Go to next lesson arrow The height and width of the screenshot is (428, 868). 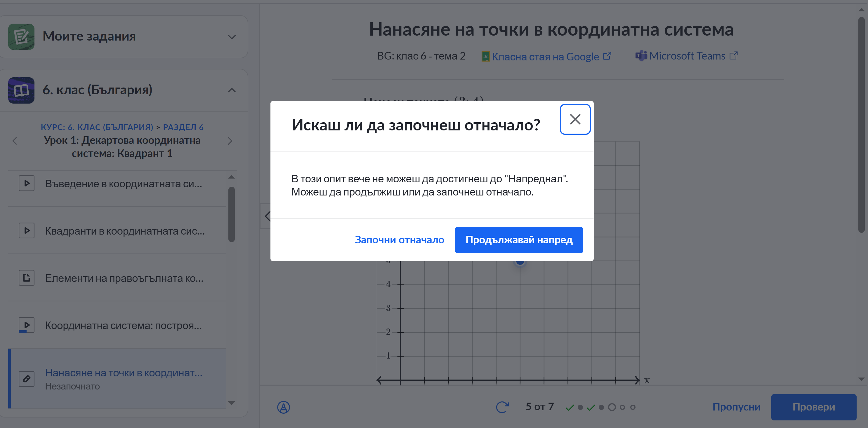(x=230, y=141)
